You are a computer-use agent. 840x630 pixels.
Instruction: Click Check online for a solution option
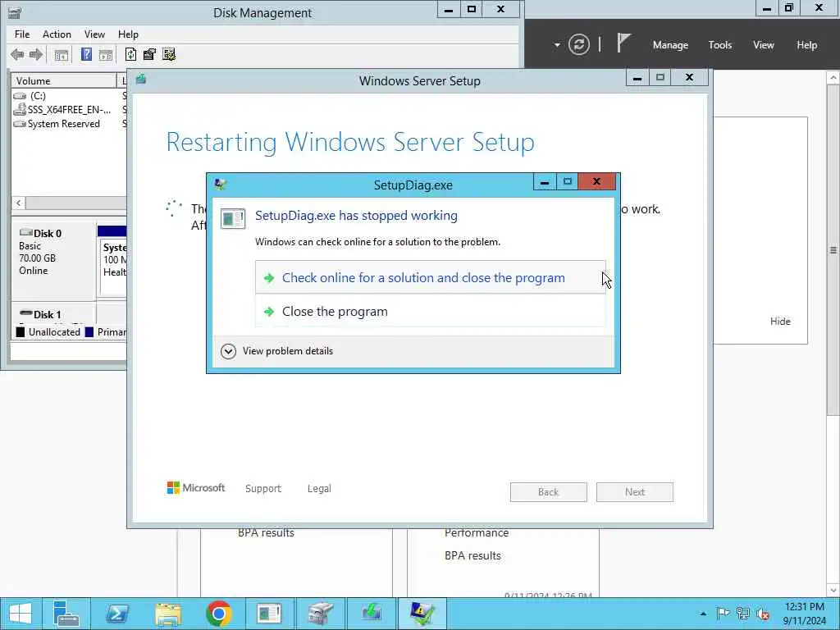click(x=430, y=277)
